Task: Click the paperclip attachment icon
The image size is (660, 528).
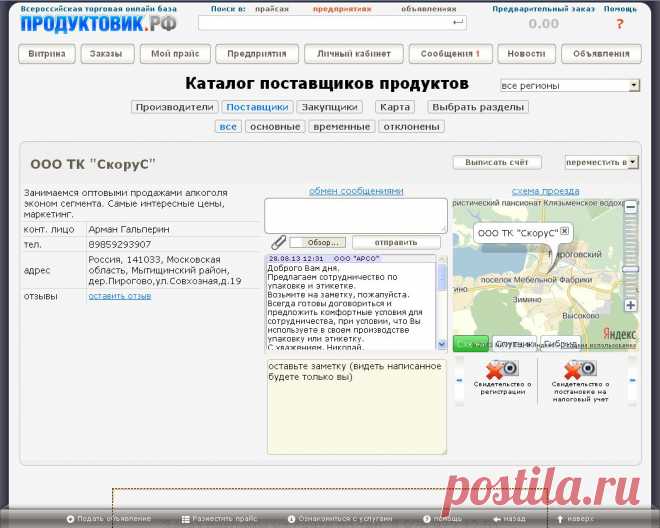Action: click(x=278, y=243)
